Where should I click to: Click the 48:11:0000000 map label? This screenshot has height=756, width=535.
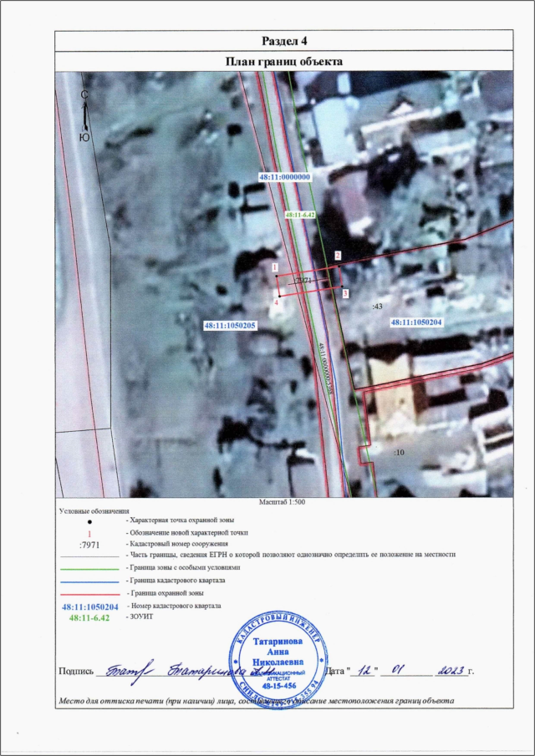pos(284,177)
